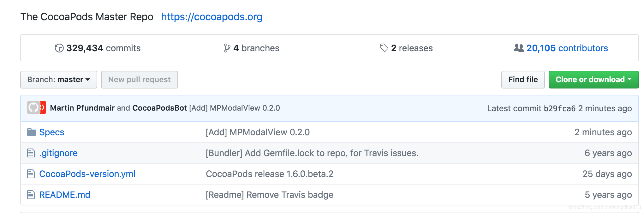The image size is (644, 213).
Task: Click Martin Pfundmair's grey avatar
Action: 33,107
